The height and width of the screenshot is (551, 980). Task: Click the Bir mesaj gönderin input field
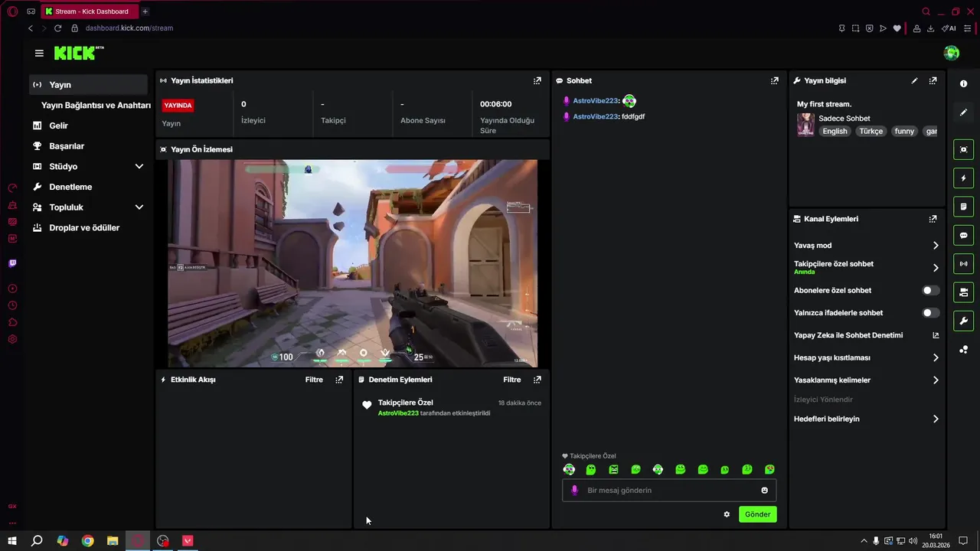click(x=669, y=491)
